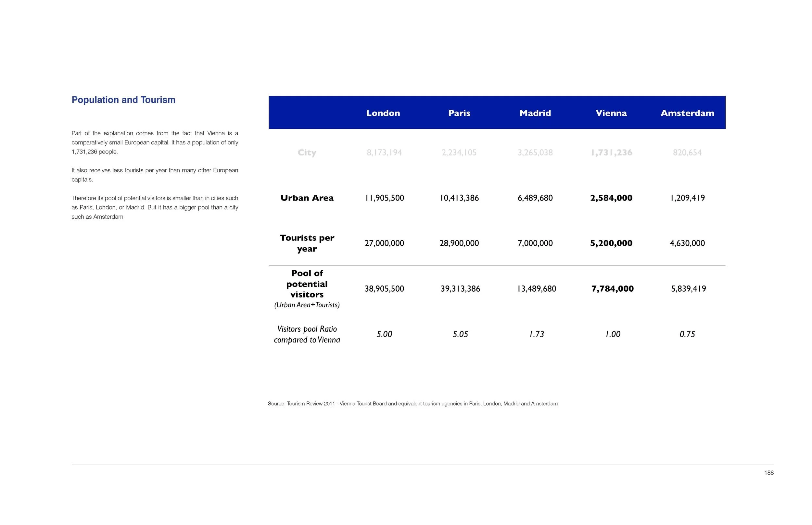Click Vienna's bold 7,784,000 pool value
The width and height of the screenshot is (812, 525).
pyautogui.click(x=613, y=289)
